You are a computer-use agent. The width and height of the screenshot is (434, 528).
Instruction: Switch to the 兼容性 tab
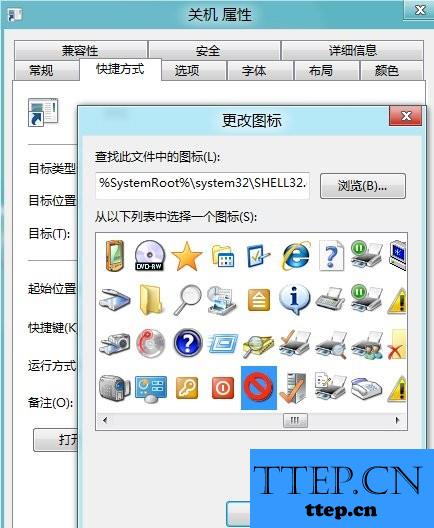[80, 51]
